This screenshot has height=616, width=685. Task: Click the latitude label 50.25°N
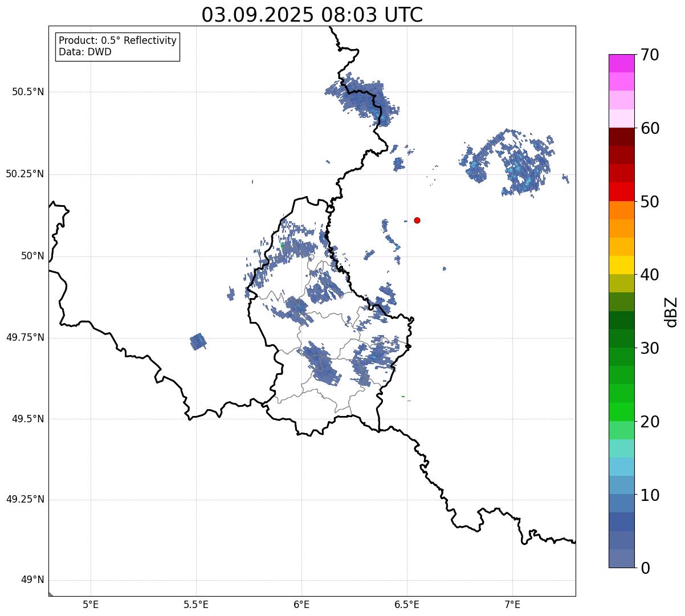coord(25,174)
